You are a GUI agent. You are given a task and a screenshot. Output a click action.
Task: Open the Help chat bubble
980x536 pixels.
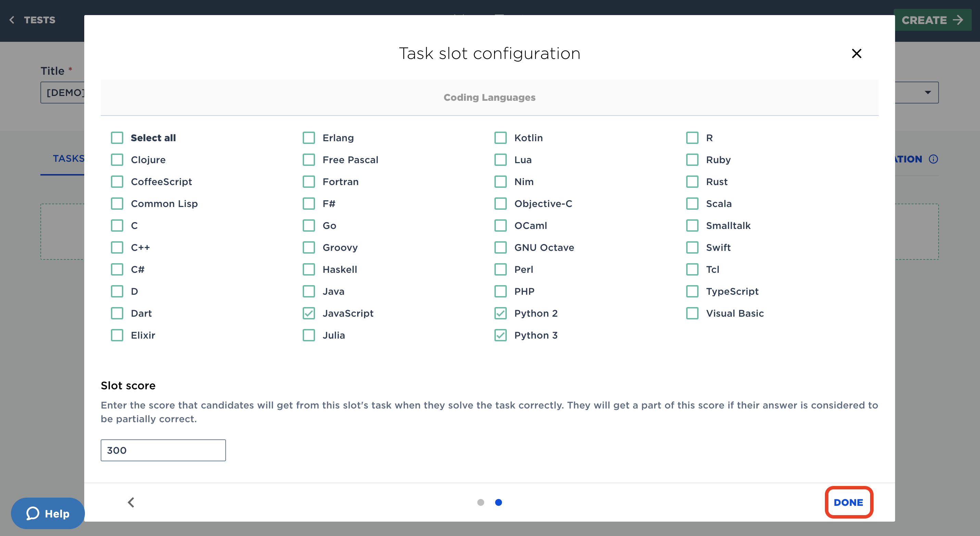point(48,513)
